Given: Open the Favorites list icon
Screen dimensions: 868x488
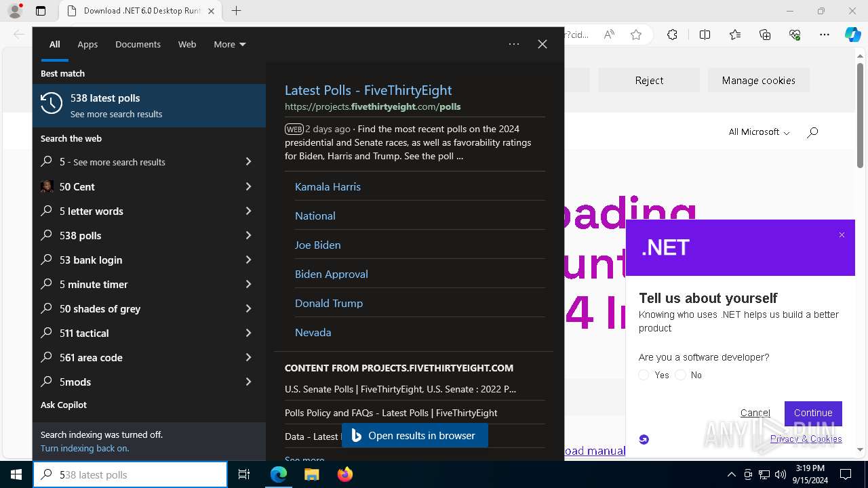Looking at the screenshot, I should [735, 35].
